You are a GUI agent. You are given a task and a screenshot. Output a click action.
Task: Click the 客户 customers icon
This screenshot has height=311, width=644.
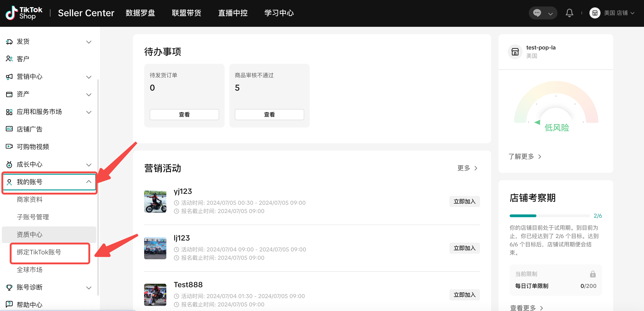click(9, 59)
